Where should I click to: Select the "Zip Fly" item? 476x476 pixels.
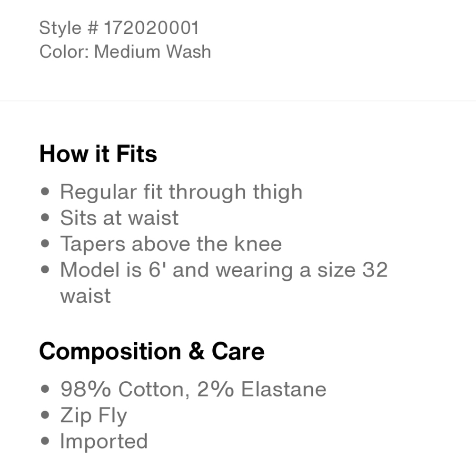(x=93, y=416)
